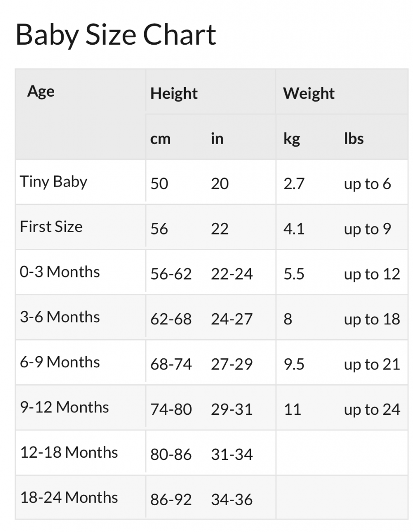413x532 pixels.
Task: Click the Baby Size Chart heading
Action: 116,35
